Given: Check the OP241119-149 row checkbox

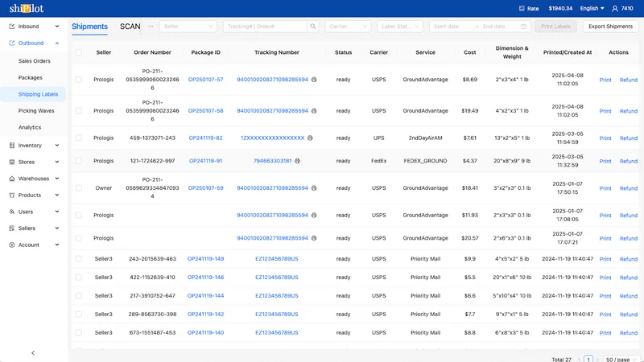Looking at the screenshot, I should point(78,259).
